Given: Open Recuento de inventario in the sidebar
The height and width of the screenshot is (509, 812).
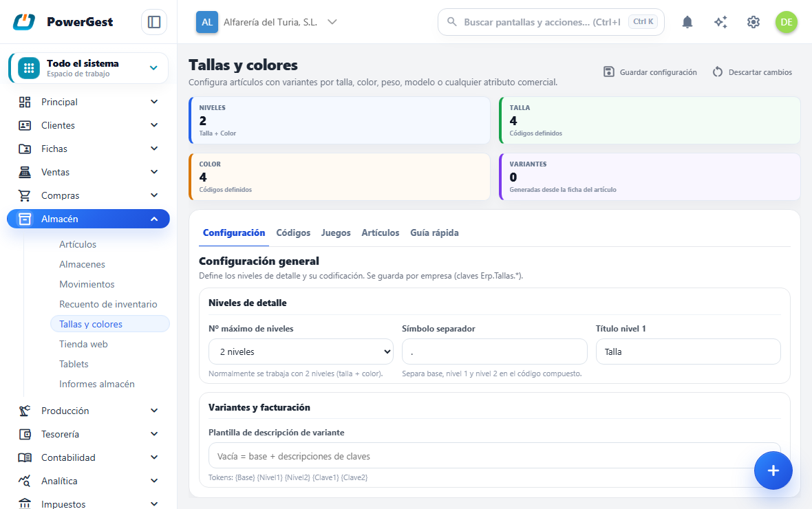Looking at the screenshot, I should pos(108,305).
